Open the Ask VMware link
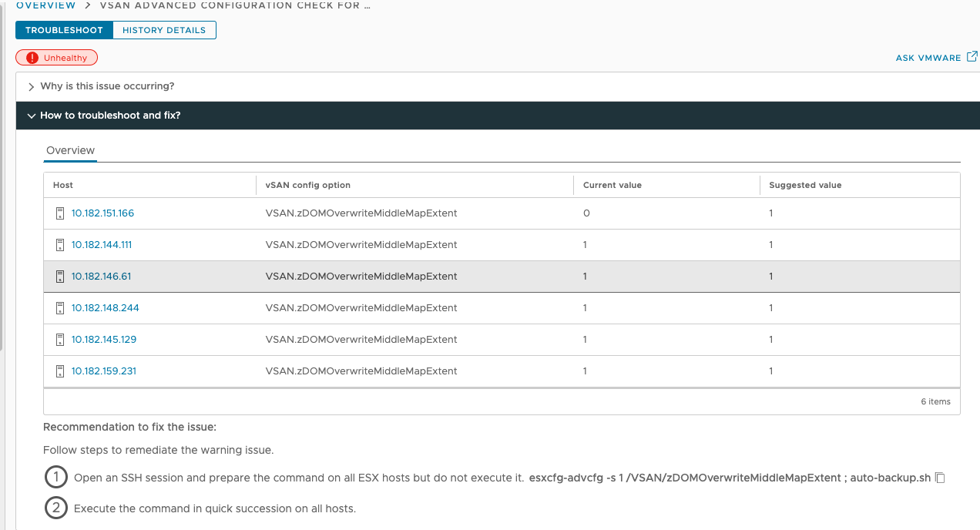 pyautogui.click(x=928, y=58)
